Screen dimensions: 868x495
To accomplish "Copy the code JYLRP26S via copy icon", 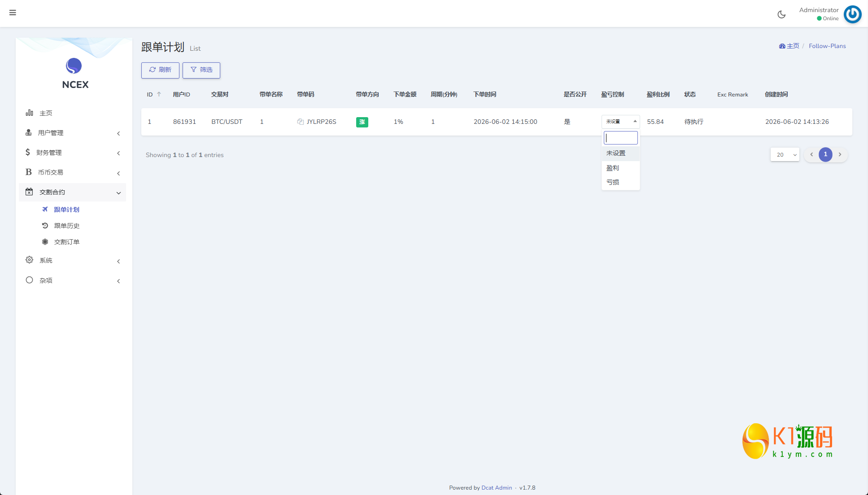I will [301, 122].
